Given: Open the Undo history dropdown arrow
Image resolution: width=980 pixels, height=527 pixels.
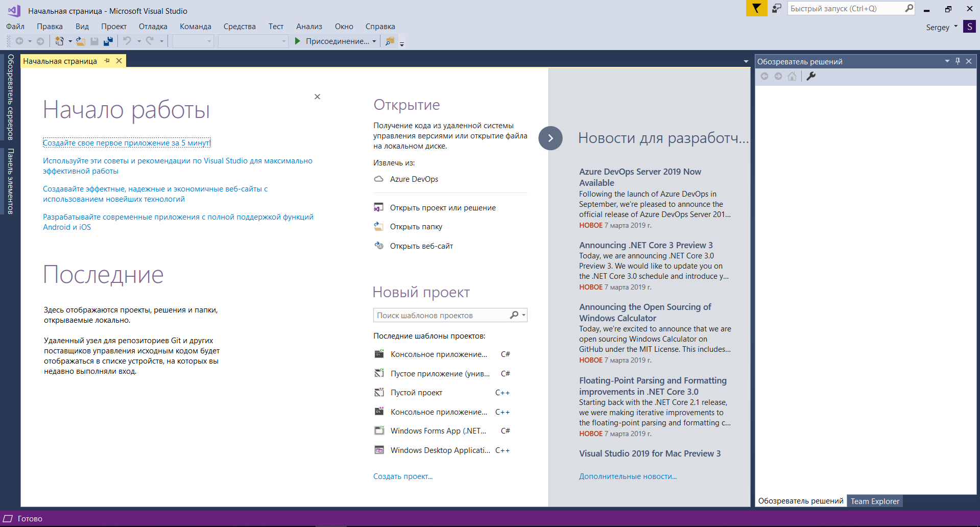Looking at the screenshot, I should pyautogui.click(x=138, y=41).
